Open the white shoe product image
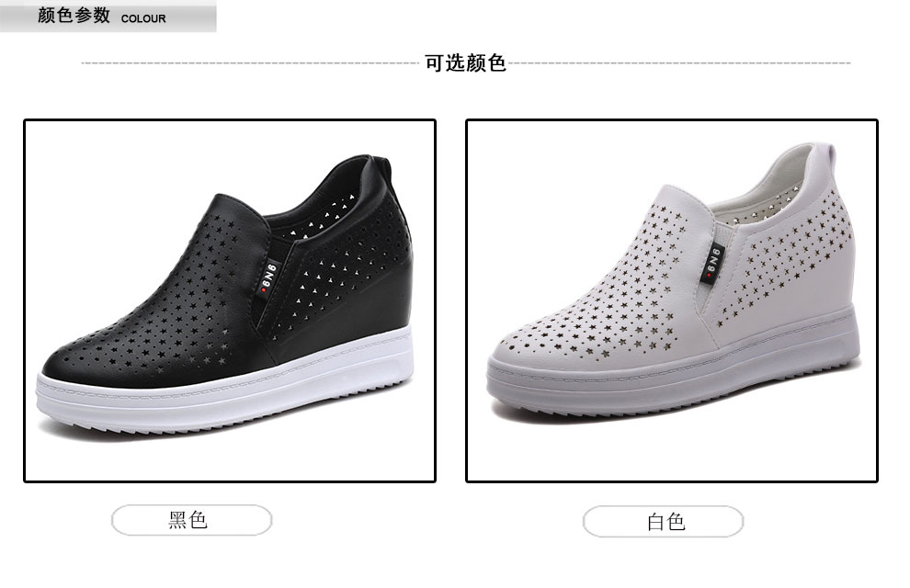The height and width of the screenshot is (588, 910). (x=672, y=300)
